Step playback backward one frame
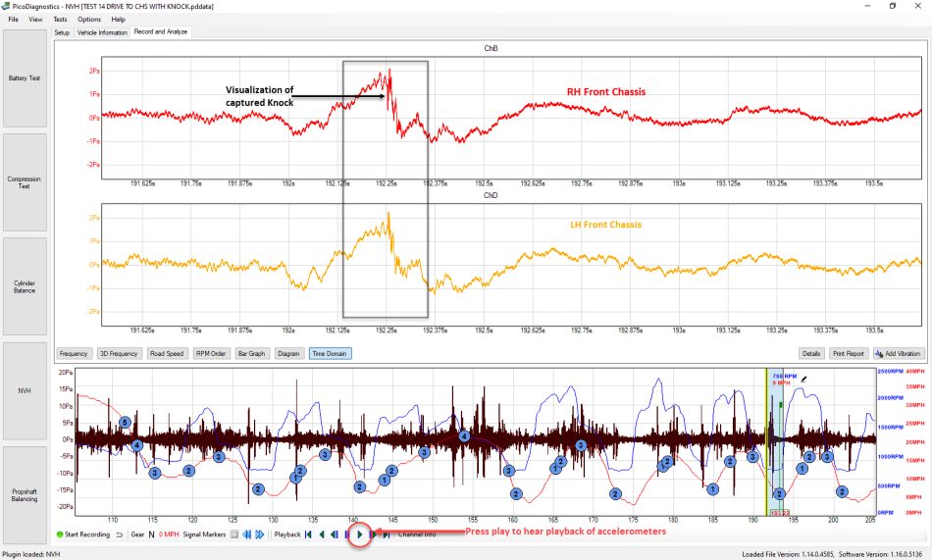 pos(334,535)
